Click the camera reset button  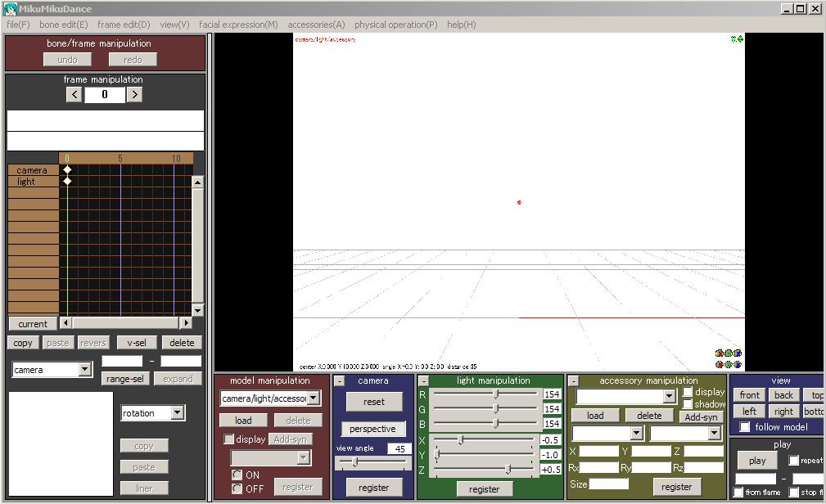pyautogui.click(x=374, y=402)
